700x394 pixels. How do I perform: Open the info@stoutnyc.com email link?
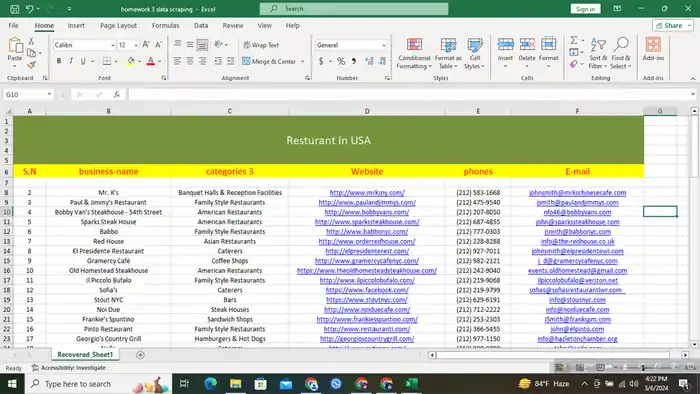point(577,299)
